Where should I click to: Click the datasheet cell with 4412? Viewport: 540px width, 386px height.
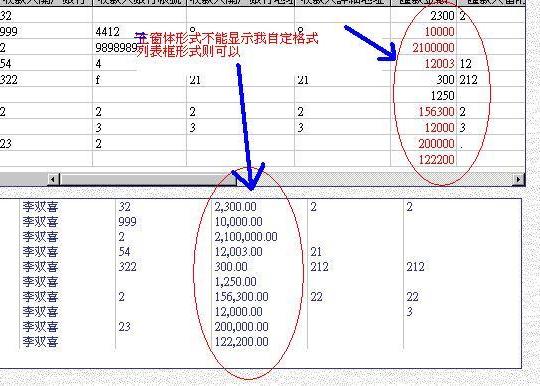pyautogui.click(x=139, y=32)
